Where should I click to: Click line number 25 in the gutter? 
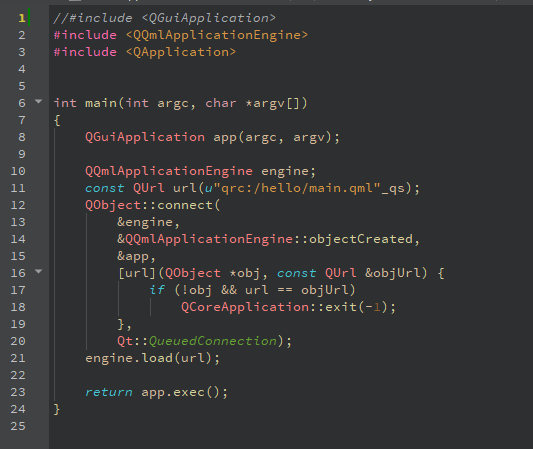pyautogui.click(x=18, y=426)
